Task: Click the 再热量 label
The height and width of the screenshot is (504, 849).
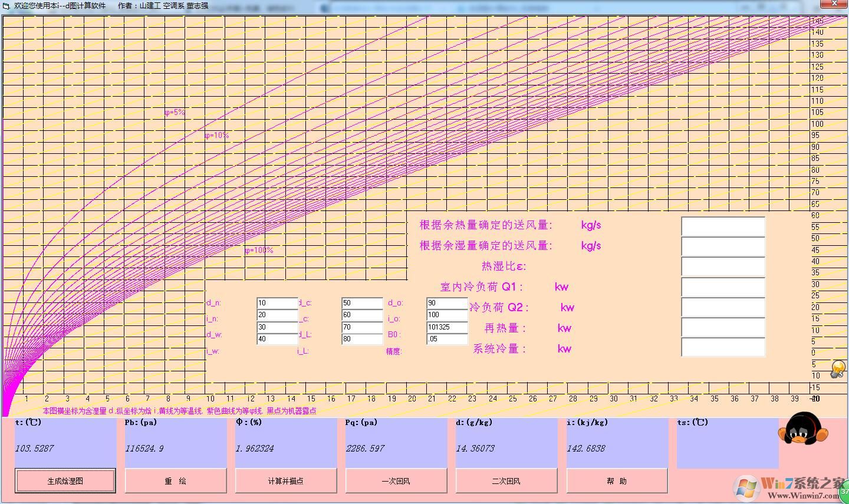Action: tap(505, 328)
